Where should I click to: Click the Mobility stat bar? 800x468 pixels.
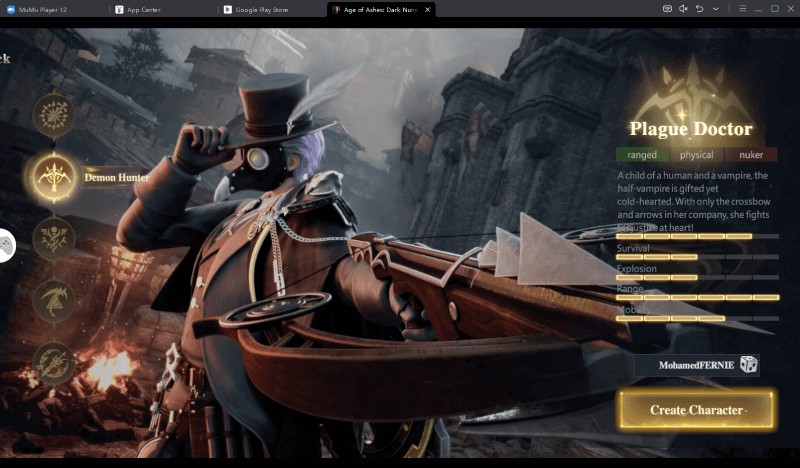697,318
